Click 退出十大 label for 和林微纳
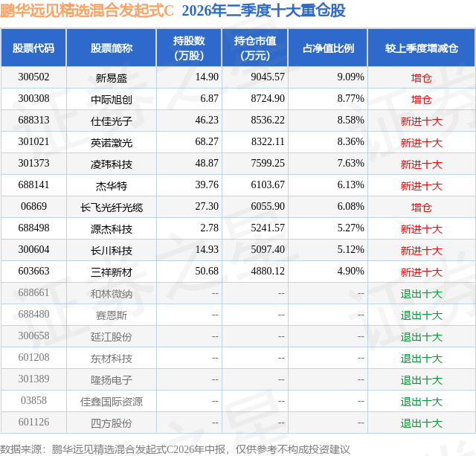 coord(422,294)
